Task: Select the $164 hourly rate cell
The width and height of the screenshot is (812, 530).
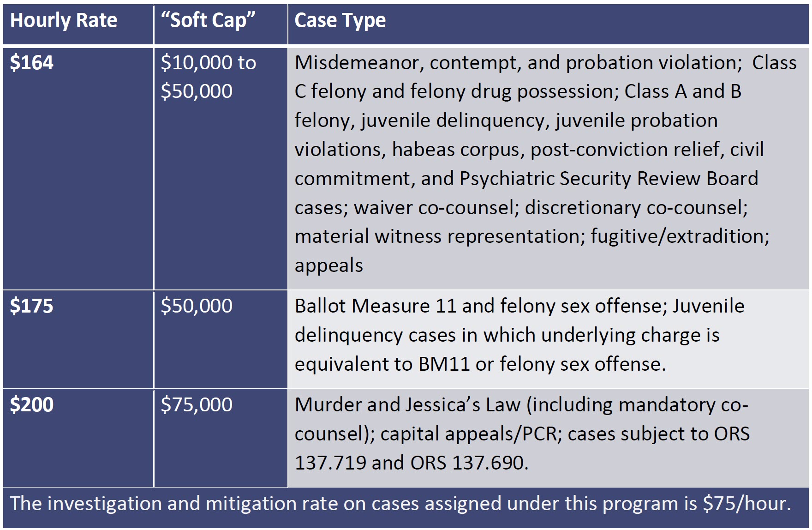Action: click(x=32, y=63)
